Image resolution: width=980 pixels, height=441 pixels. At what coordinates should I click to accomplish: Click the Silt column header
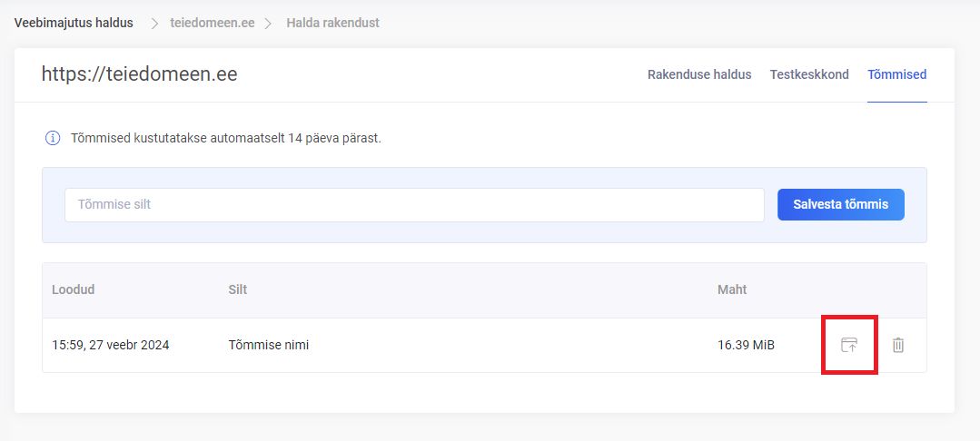[x=238, y=289]
